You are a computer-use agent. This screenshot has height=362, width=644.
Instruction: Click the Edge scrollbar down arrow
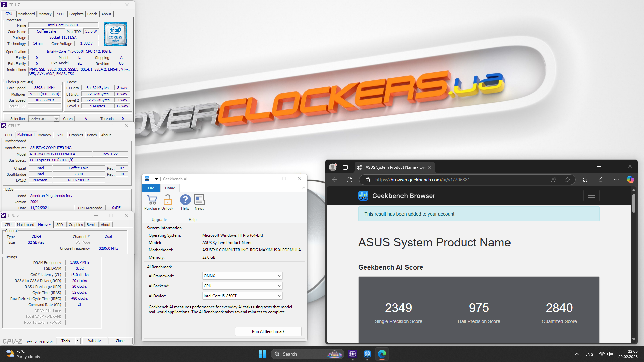634,339
